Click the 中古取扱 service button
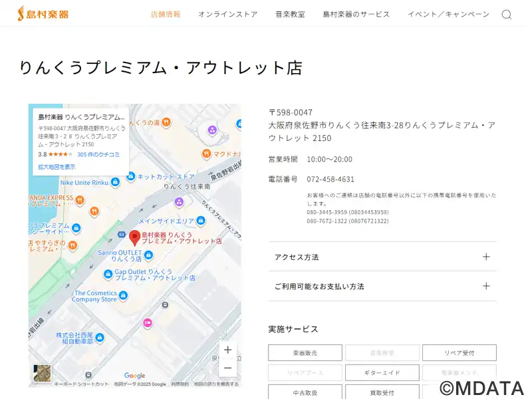 tap(305, 392)
